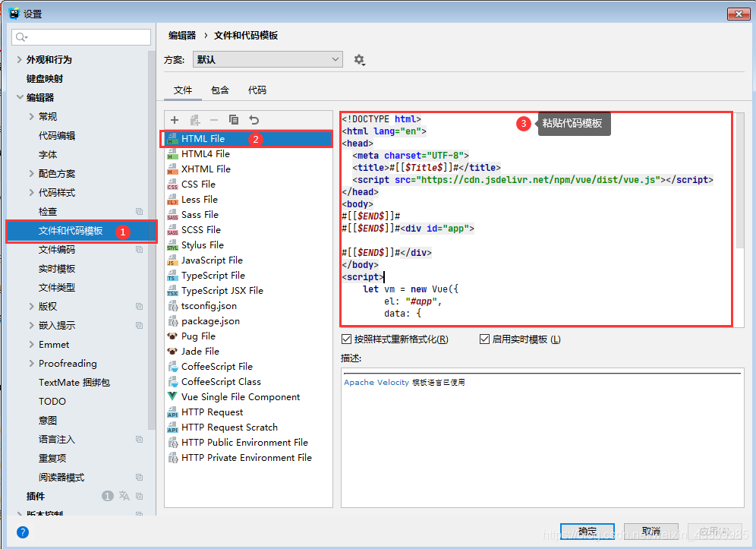The width and height of the screenshot is (756, 549).
Task: Click the remove template minus icon
Action: (x=214, y=120)
